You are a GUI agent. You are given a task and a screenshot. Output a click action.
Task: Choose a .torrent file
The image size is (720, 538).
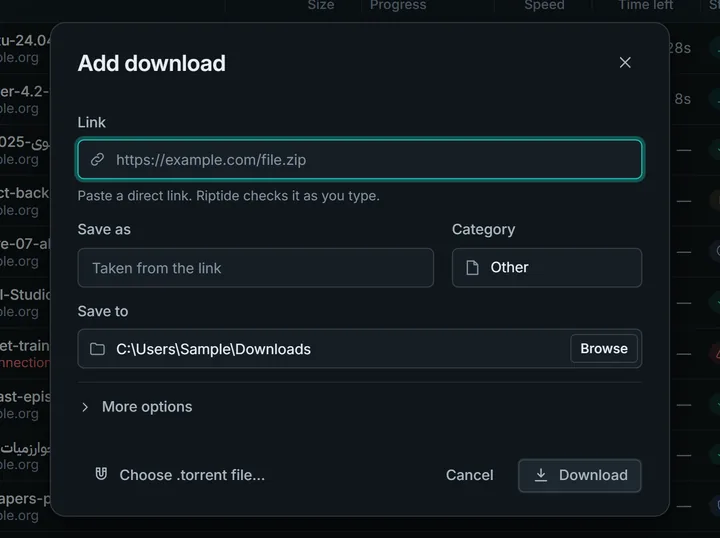click(180, 475)
